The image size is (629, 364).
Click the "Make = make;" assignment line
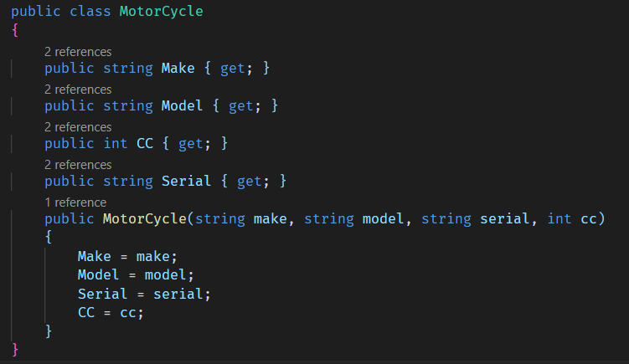[127, 257]
